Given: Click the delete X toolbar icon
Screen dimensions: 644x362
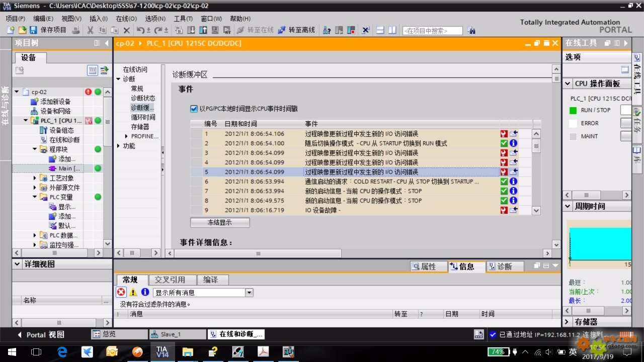Looking at the screenshot, I should pyautogui.click(x=127, y=30).
